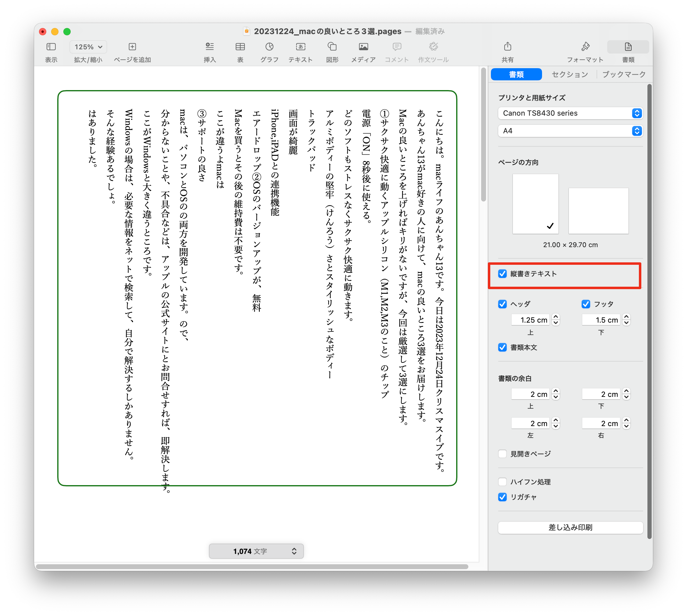The height and width of the screenshot is (616, 687).
Task: Click the 差し込み印刷 button
Action: [x=570, y=527]
